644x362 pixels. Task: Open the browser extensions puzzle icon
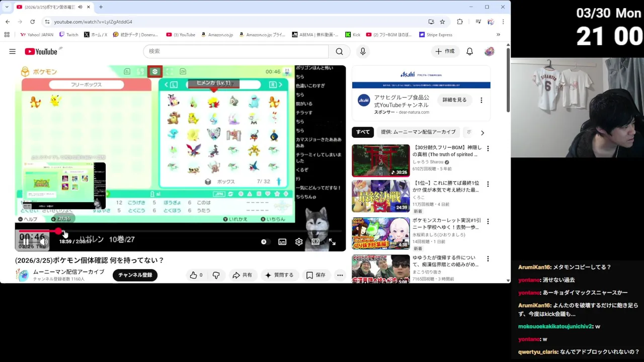pyautogui.click(x=460, y=22)
